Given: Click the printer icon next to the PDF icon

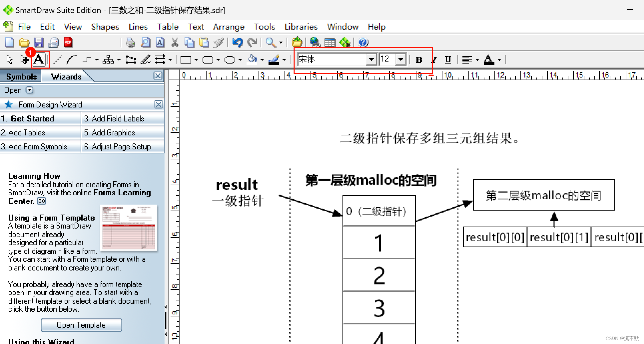Looking at the screenshot, I should click(x=53, y=43).
